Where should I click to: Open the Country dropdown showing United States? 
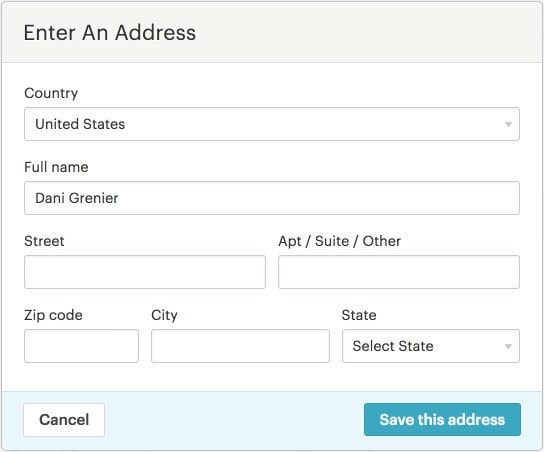pyautogui.click(x=272, y=124)
